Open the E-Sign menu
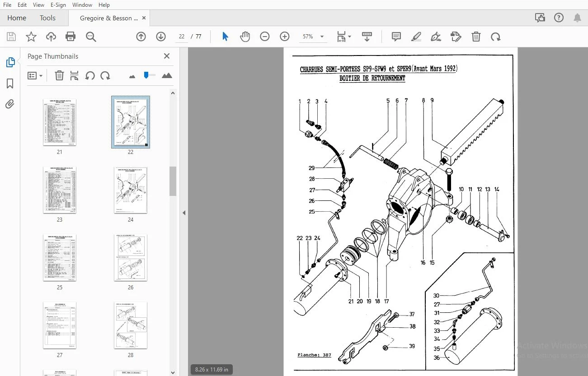This screenshot has width=588, height=376. 58,5
